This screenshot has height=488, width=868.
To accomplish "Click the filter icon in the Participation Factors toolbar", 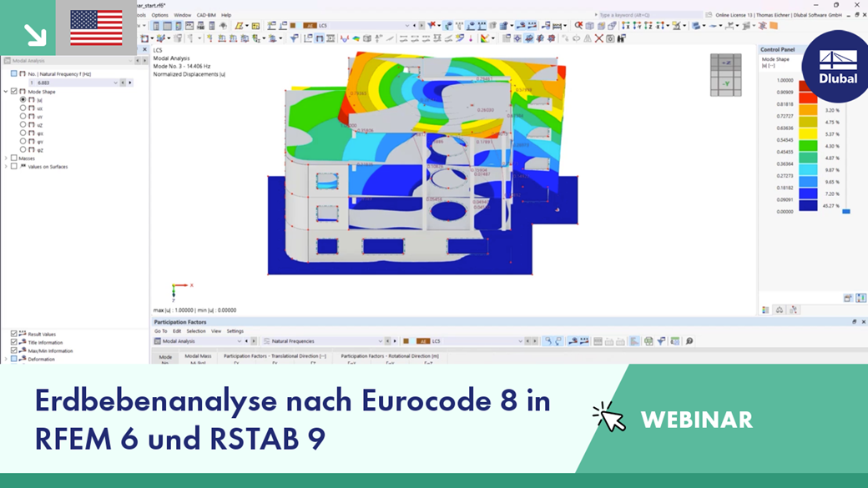I will click(661, 340).
